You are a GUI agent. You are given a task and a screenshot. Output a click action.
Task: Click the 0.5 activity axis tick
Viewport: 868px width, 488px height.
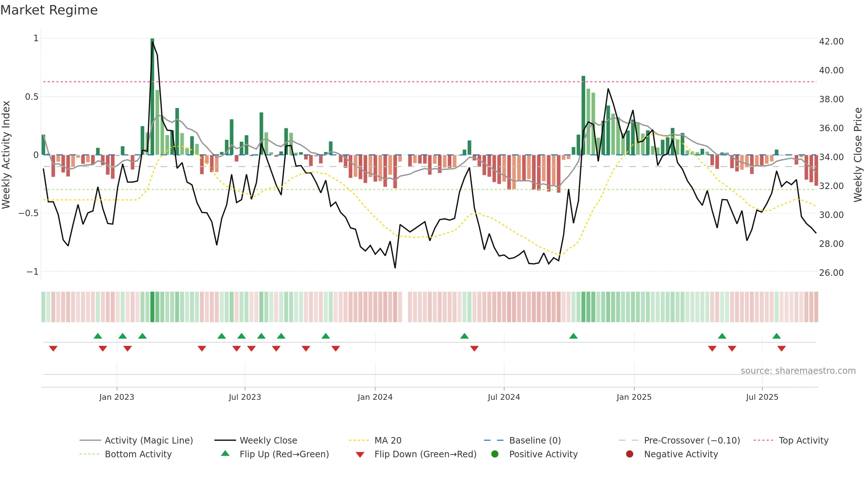coord(32,97)
